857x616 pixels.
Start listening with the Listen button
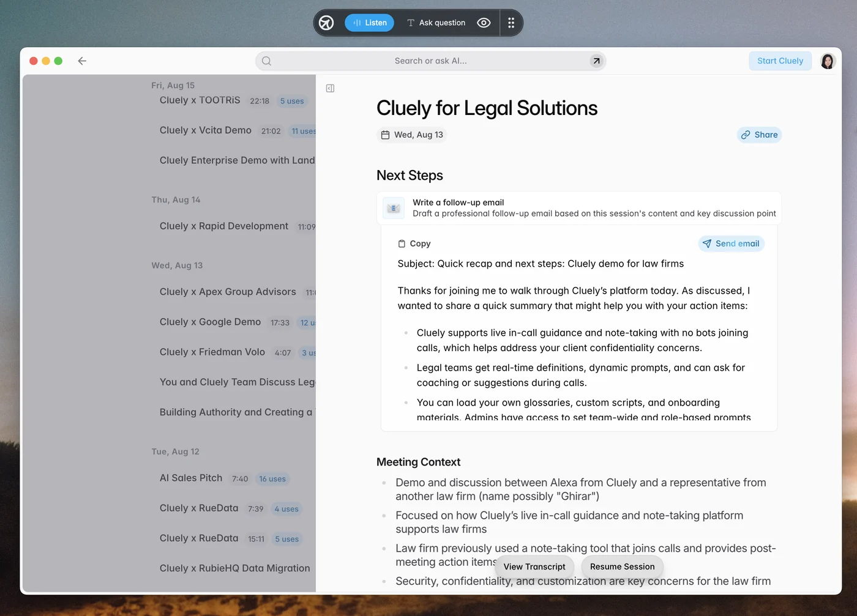pyautogui.click(x=369, y=23)
